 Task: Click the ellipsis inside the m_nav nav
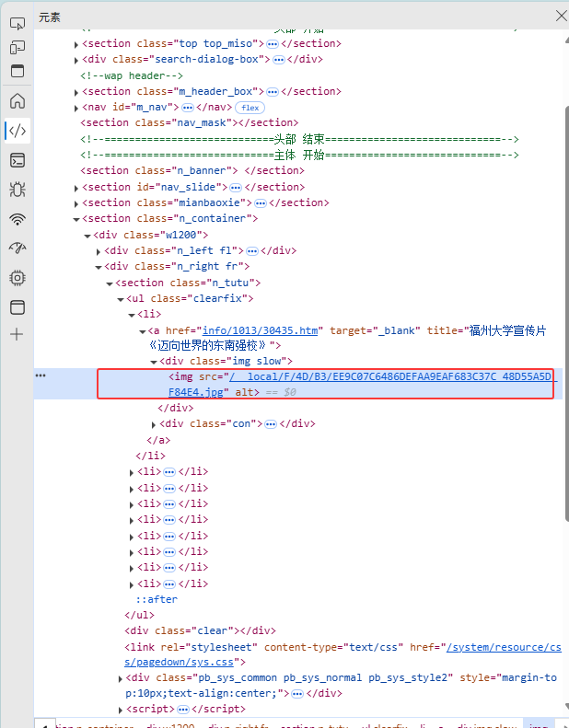[x=188, y=108]
